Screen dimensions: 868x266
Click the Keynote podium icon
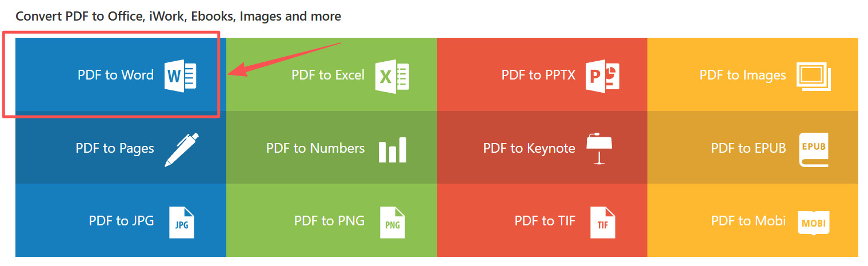point(599,149)
